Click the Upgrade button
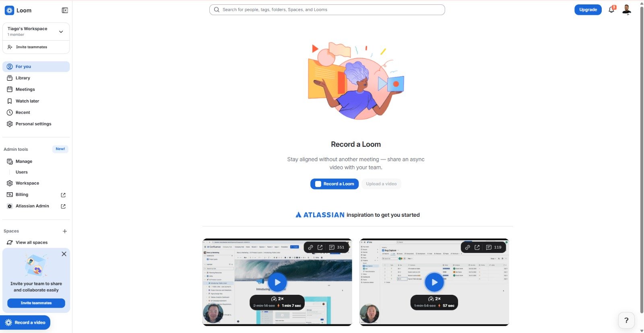Image resolution: width=644 pixels, height=333 pixels. click(x=588, y=10)
